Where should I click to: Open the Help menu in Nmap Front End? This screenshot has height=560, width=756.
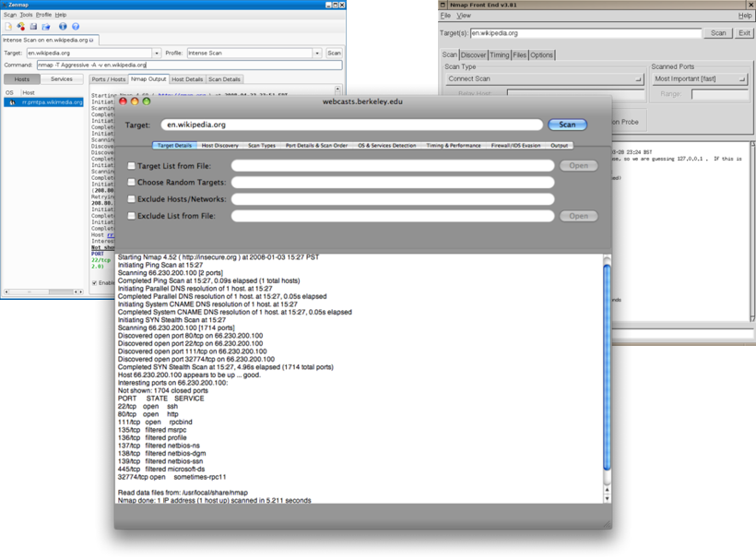(x=744, y=16)
